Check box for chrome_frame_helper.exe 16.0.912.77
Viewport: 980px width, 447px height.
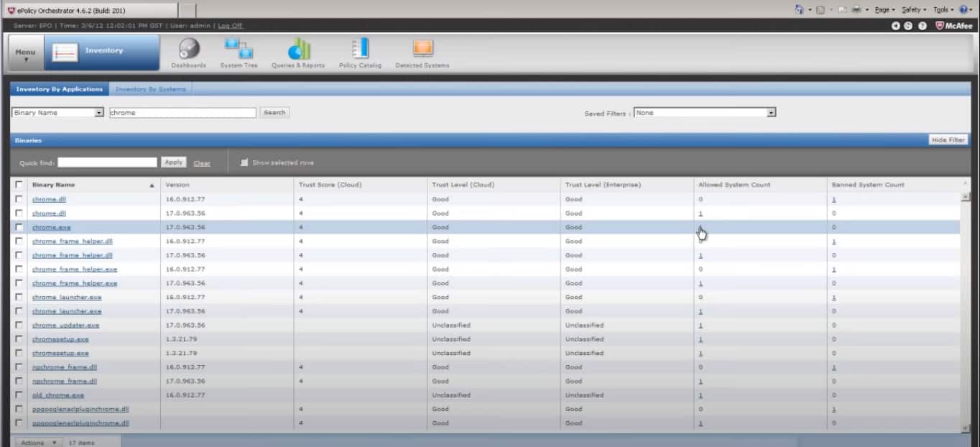coord(19,269)
